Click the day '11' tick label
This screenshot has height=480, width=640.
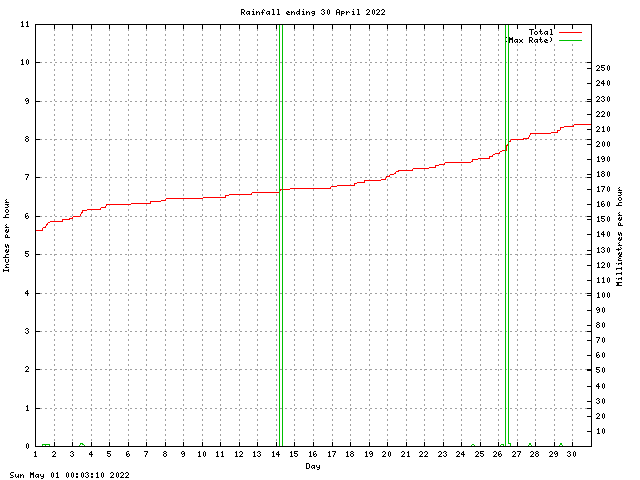pyautogui.click(x=220, y=454)
